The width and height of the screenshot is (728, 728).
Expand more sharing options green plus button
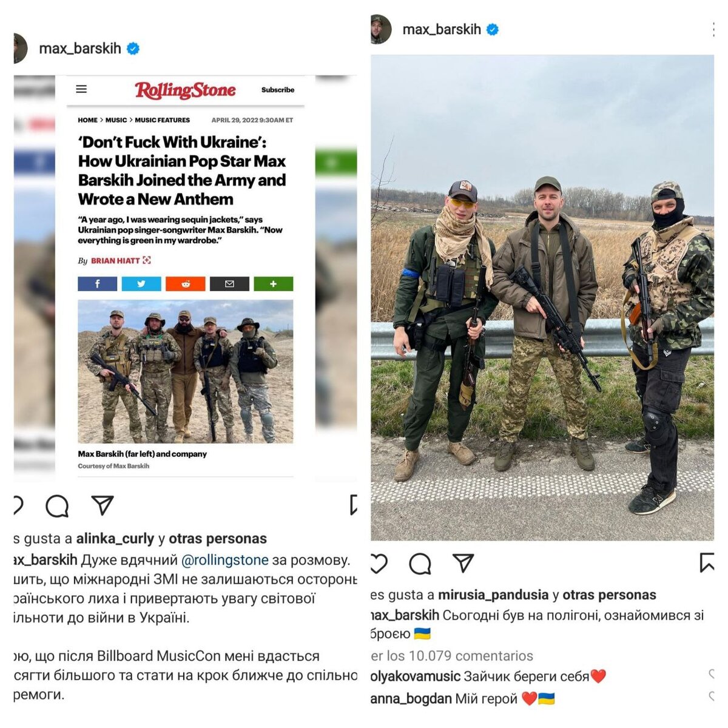(273, 283)
